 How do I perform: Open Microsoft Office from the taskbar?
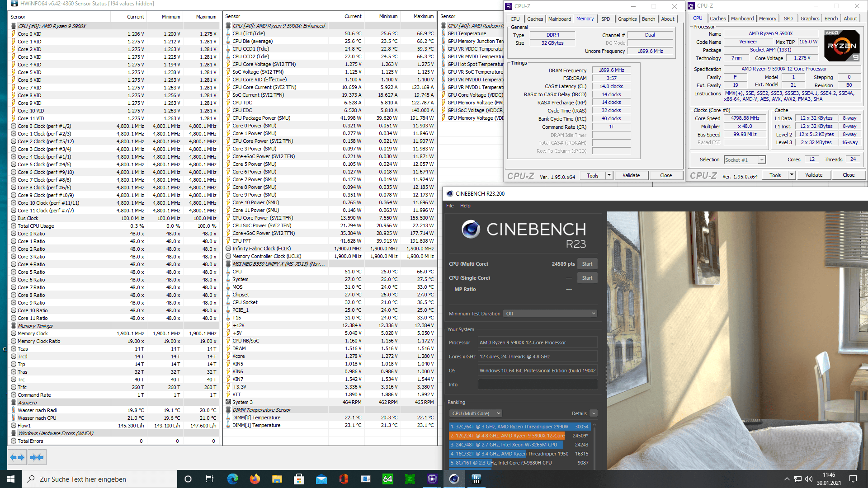point(343,479)
